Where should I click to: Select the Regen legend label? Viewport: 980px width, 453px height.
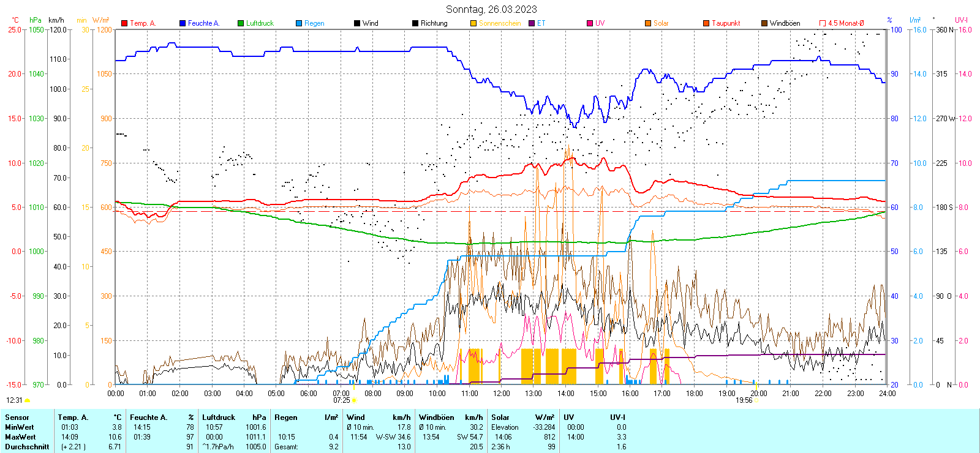pos(314,23)
